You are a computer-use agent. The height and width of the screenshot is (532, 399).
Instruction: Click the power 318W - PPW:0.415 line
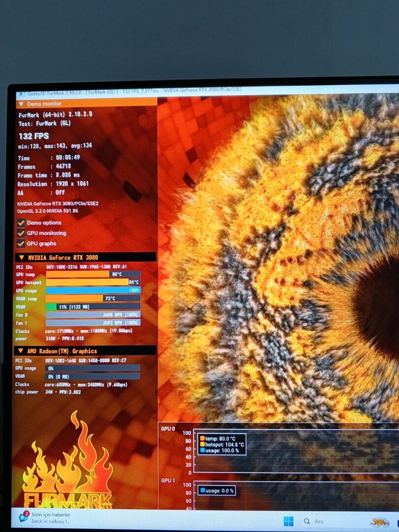click(x=50, y=338)
